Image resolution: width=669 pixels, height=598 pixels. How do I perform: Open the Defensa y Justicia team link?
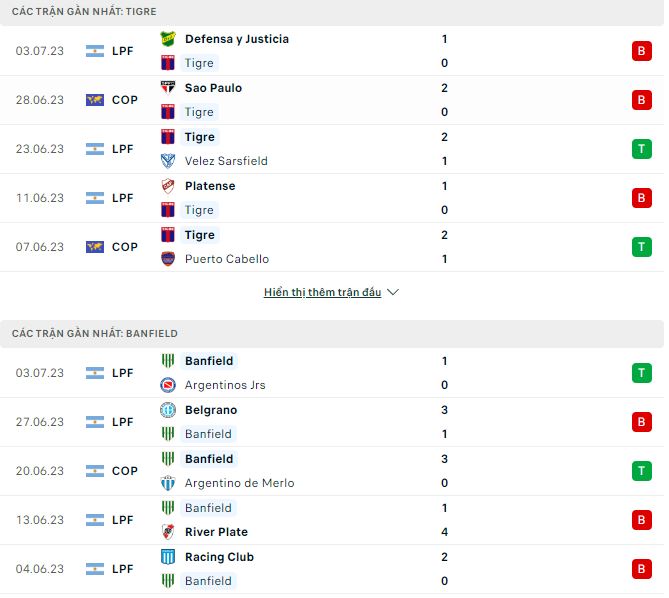pos(237,39)
